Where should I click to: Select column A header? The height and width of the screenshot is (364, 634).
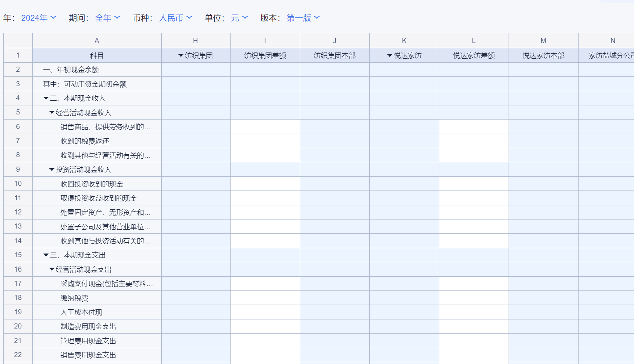pyautogui.click(x=97, y=41)
